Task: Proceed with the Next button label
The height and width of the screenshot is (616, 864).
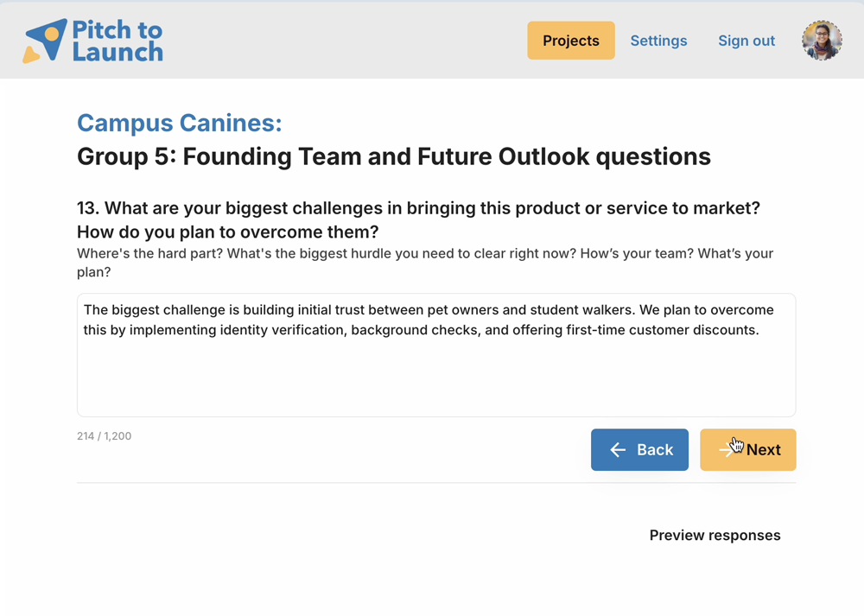Action: 764,450
